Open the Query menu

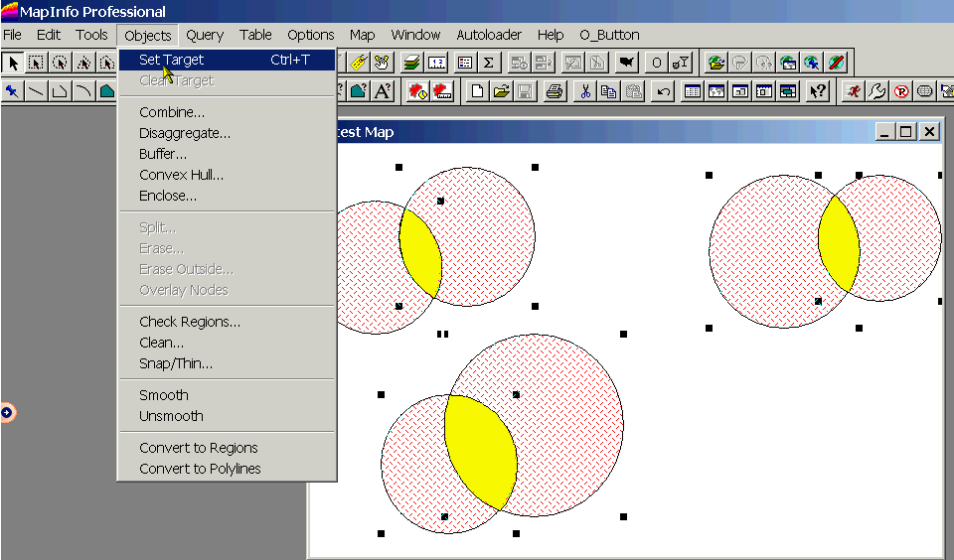(205, 35)
